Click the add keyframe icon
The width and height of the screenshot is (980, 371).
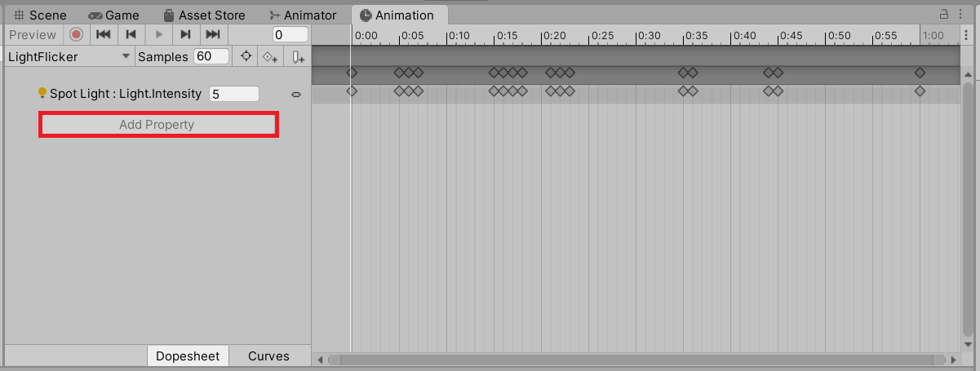tap(270, 56)
